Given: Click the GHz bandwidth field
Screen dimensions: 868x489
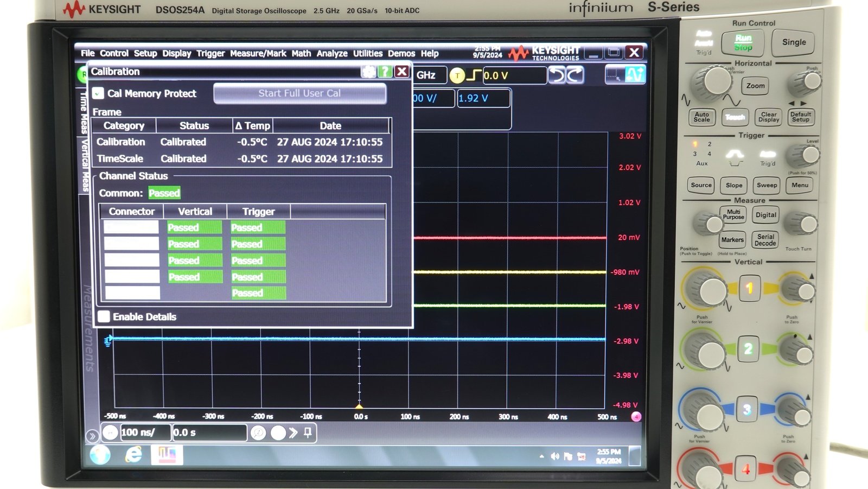Looking at the screenshot, I should (430, 75).
